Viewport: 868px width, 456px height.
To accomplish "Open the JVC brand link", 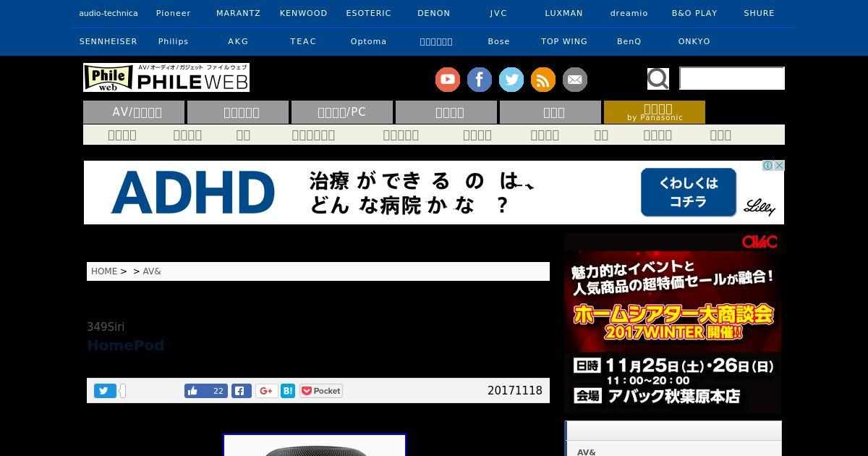I will (x=498, y=13).
